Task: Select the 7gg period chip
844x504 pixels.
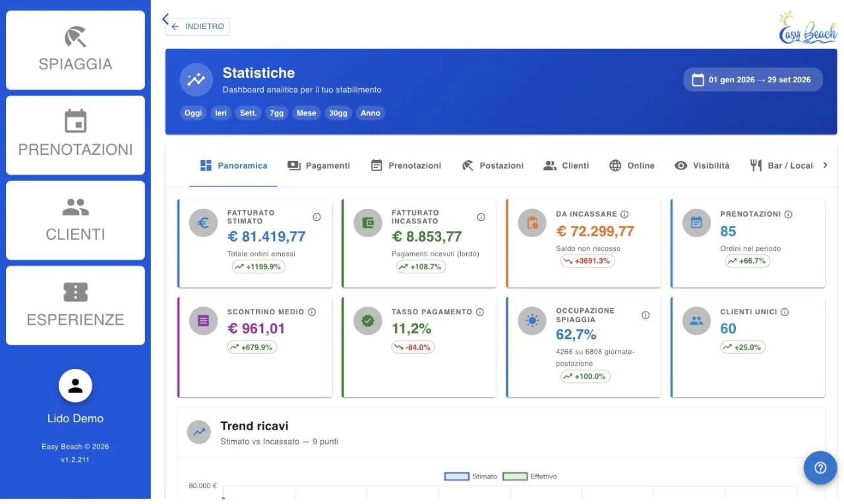Action: click(278, 113)
